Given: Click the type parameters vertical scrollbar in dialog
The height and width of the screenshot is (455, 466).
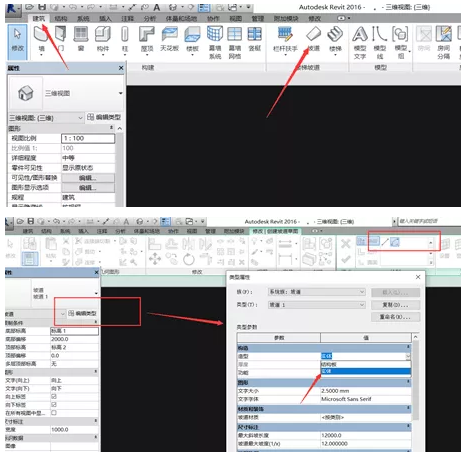Looking at the screenshot, I should pos(415,380).
